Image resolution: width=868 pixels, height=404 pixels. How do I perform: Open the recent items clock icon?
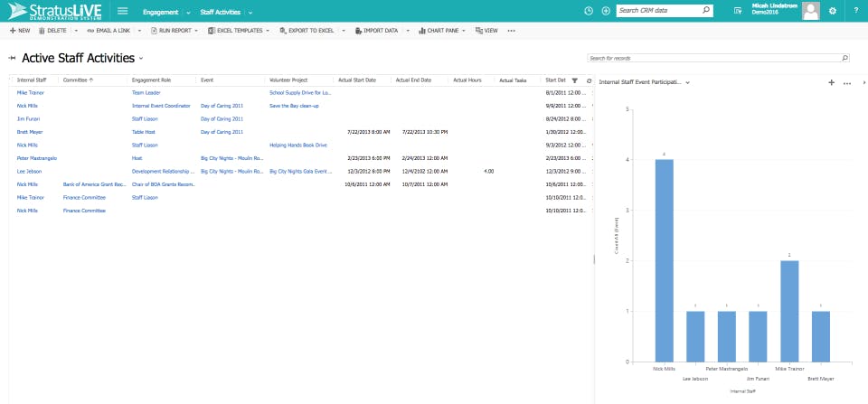click(589, 11)
